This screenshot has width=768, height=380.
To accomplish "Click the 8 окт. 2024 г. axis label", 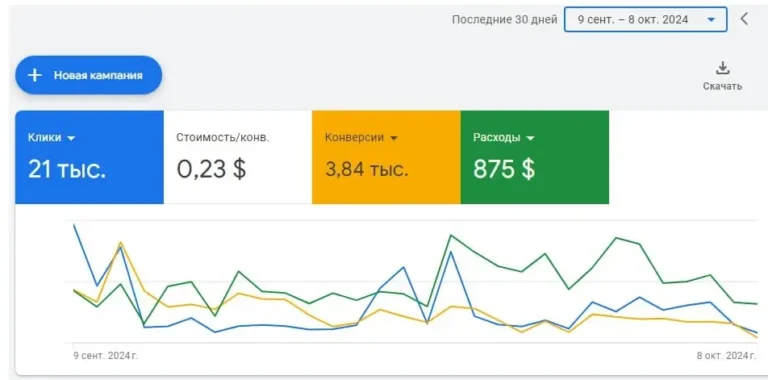I will click(727, 356).
